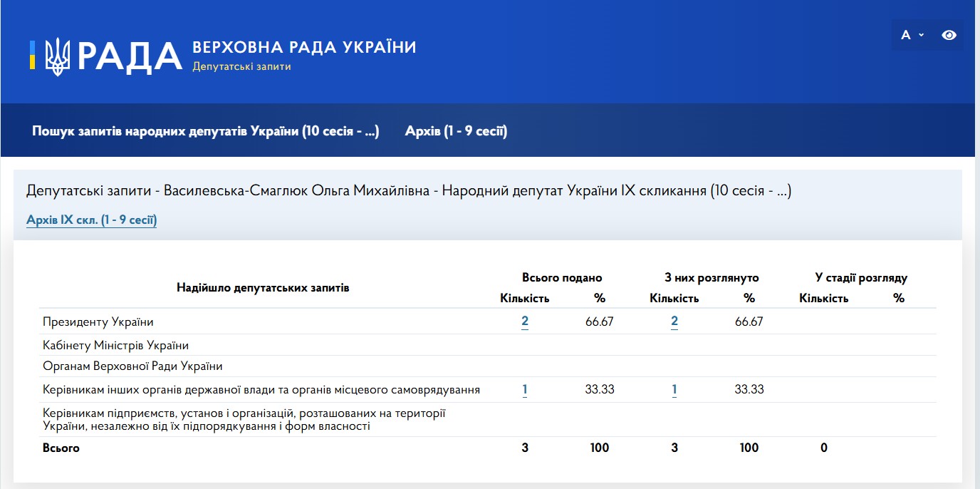The height and width of the screenshot is (489, 980).
Task: Click the 'Всього подано' column header
Action: (562, 278)
